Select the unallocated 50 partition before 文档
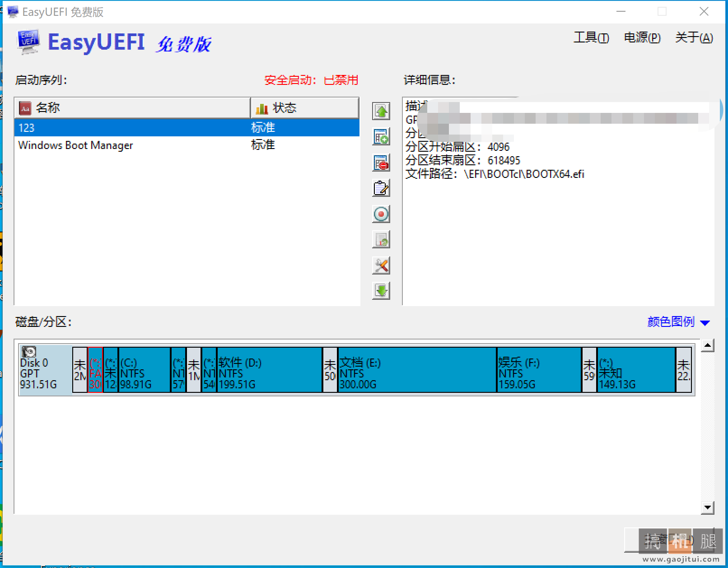 tap(330, 370)
